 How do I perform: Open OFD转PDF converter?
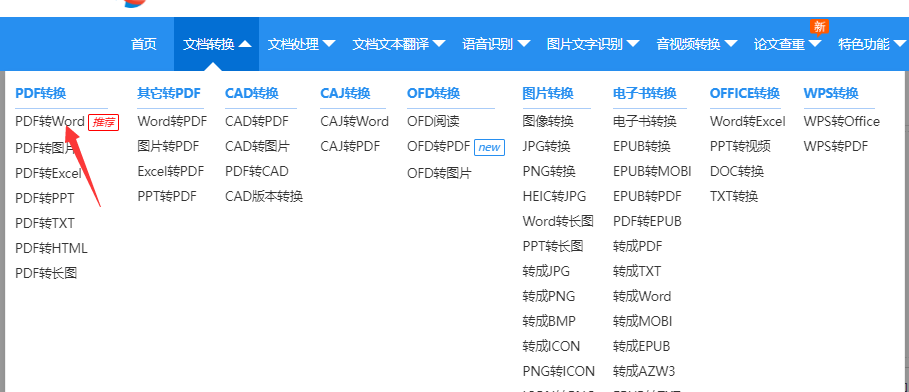(x=439, y=147)
